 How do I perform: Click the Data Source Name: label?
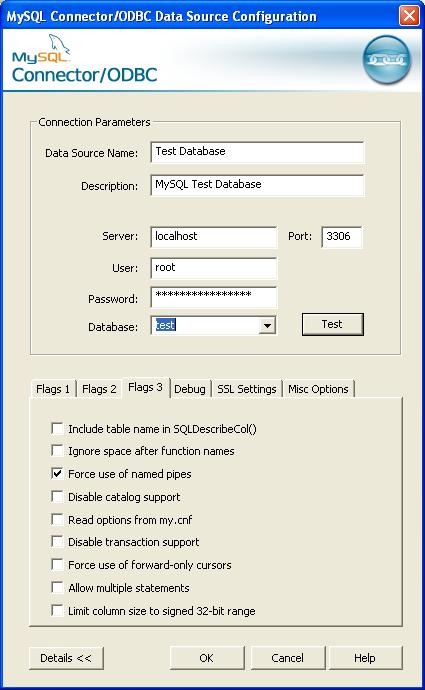(92, 153)
